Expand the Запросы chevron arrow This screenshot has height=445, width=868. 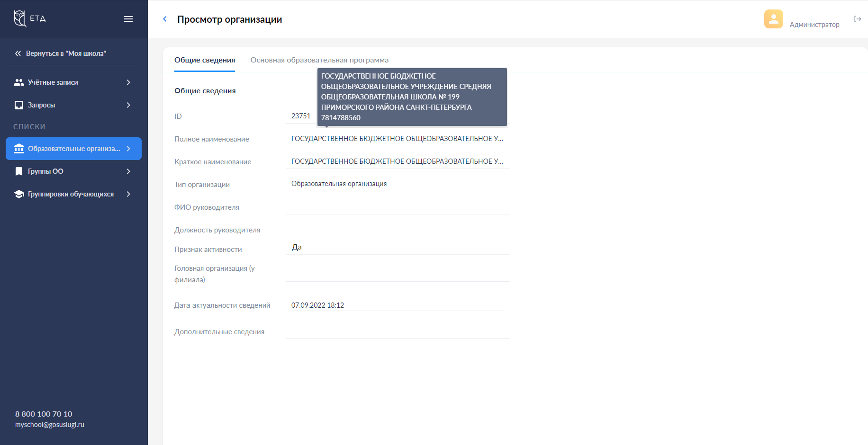tap(128, 105)
